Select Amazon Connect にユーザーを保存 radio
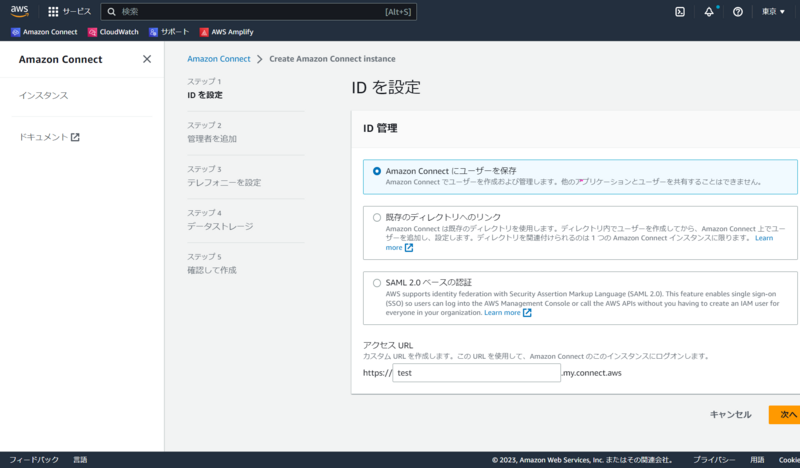The image size is (800, 468). point(377,171)
